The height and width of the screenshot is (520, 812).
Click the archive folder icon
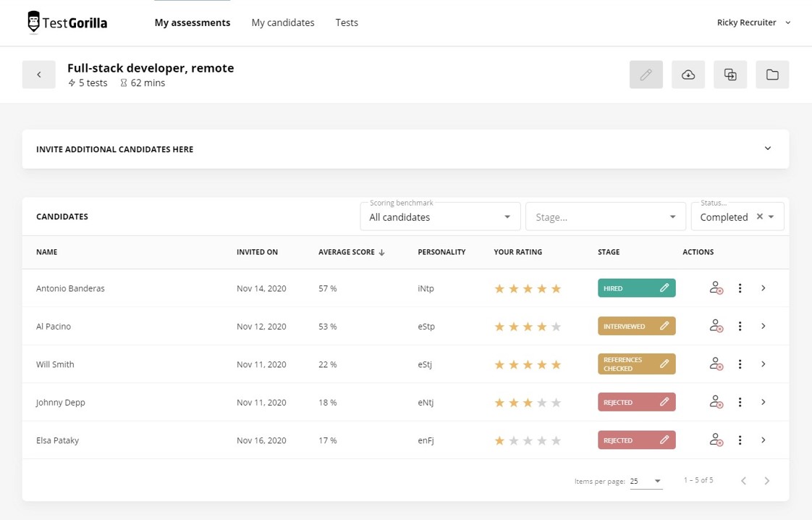pyautogui.click(x=772, y=75)
